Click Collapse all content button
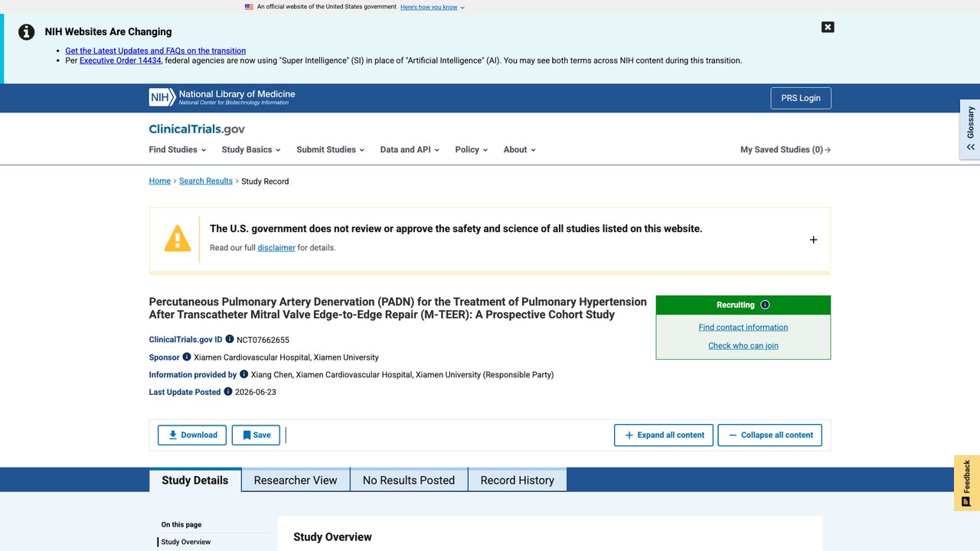 [x=770, y=435]
